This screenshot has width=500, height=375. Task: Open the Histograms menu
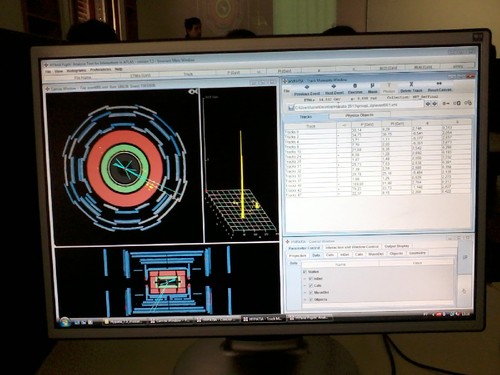coord(76,71)
